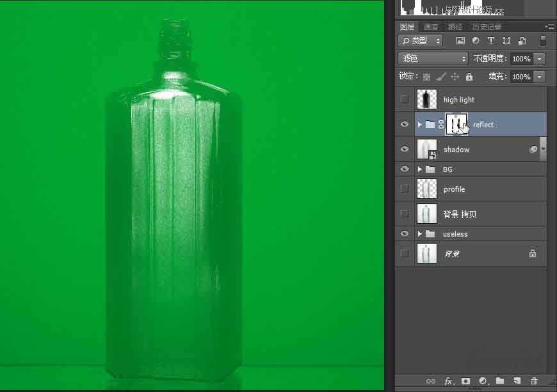Delete layer with the trash icon
The width and height of the screenshot is (557, 392).
[535, 381]
